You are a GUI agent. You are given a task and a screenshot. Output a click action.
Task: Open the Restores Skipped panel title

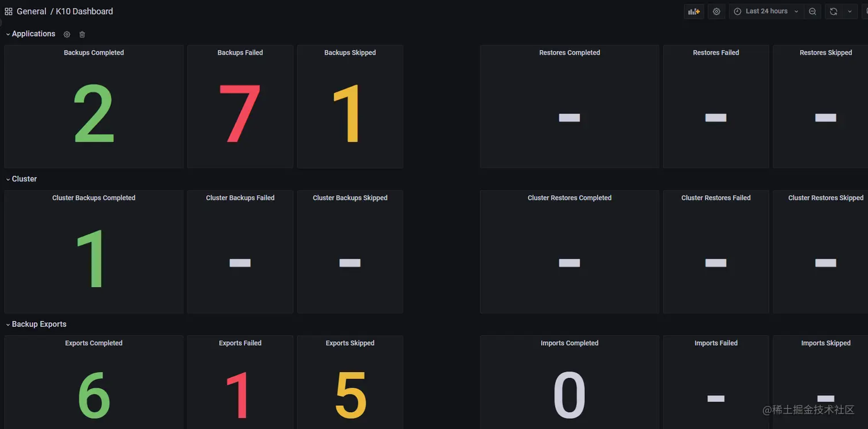(x=826, y=53)
